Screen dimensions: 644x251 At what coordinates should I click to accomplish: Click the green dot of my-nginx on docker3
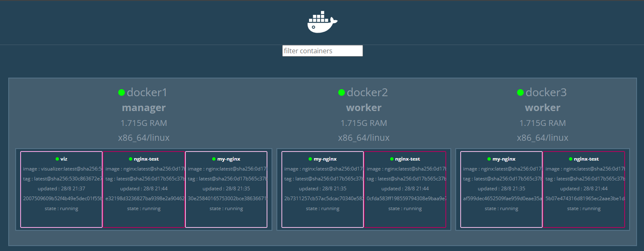coord(489,159)
